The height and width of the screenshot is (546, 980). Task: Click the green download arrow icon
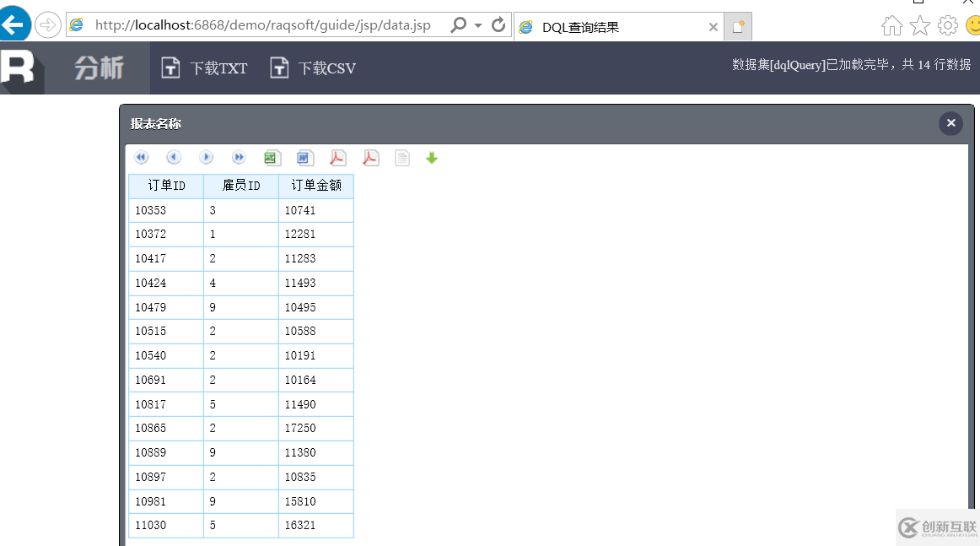(432, 158)
